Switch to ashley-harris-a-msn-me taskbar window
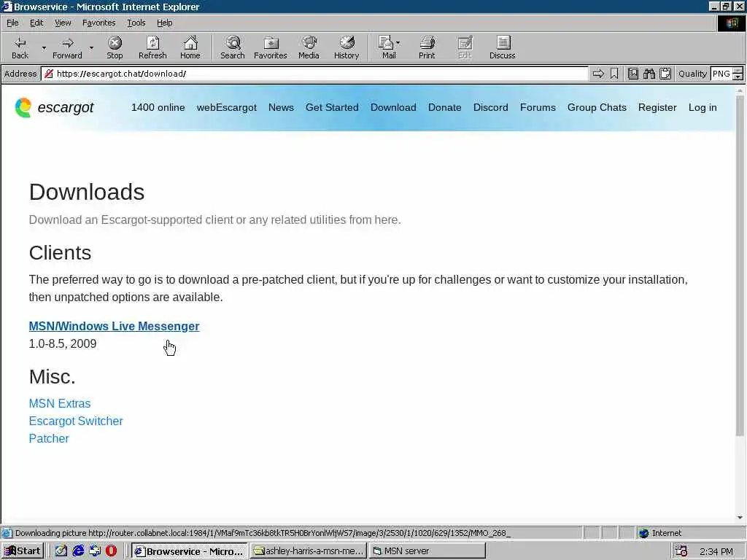The image size is (747, 560). [309, 551]
